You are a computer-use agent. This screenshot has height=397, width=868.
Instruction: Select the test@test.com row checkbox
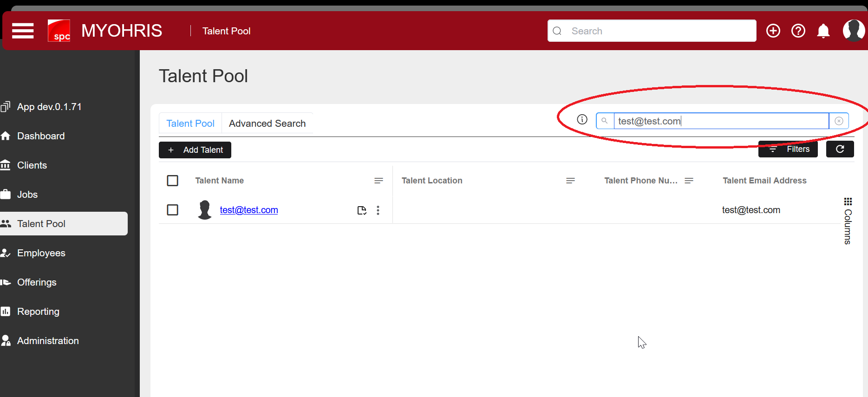point(172,210)
